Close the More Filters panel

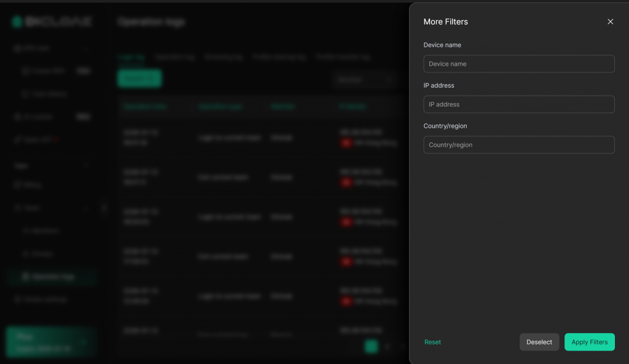click(610, 21)
